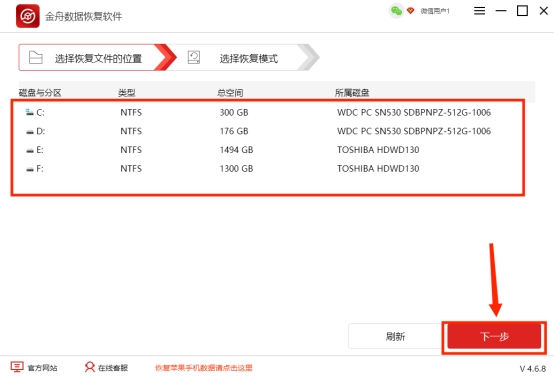The height and width of the screenshot is (378, 554).
Task: Close the recovery software window
Action: (x=544, y=11)
